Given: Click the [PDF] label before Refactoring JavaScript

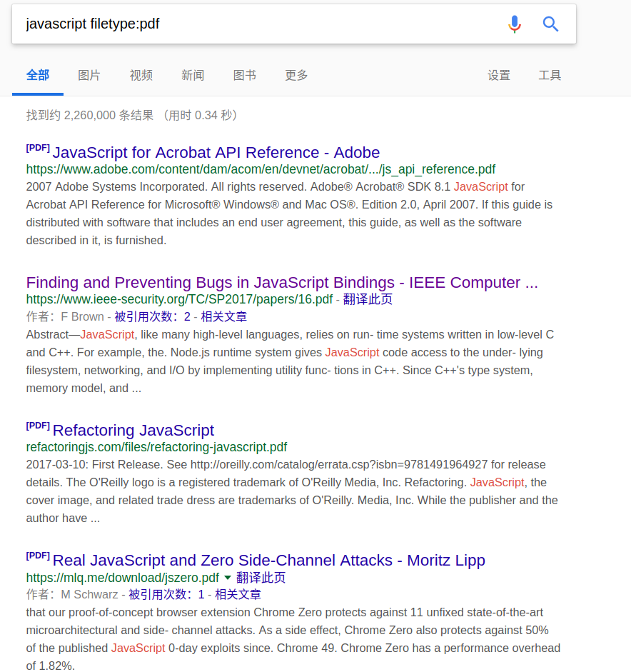Looking at the screenshot, I should coord(38,426).
